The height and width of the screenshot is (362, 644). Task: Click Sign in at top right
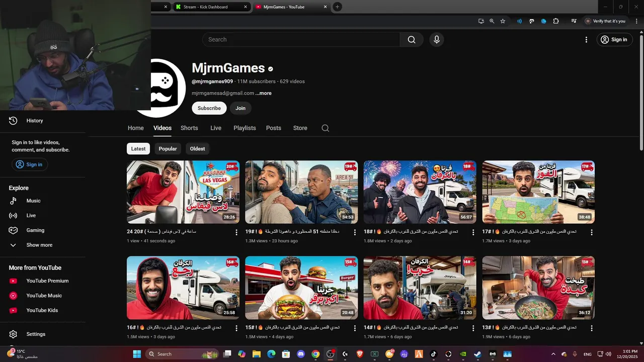(x=614, y=40)
